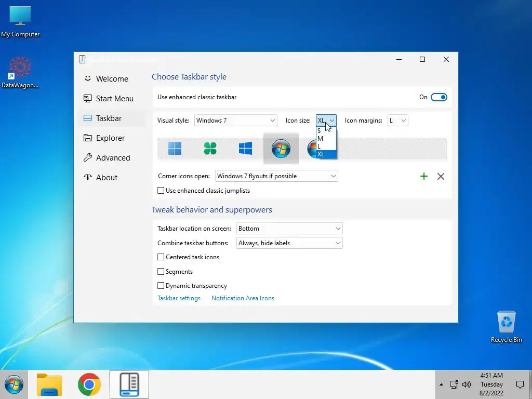Screen dimensions: 532x399
Task: Click the green plus add icon
Action: [x=424, y=176]
